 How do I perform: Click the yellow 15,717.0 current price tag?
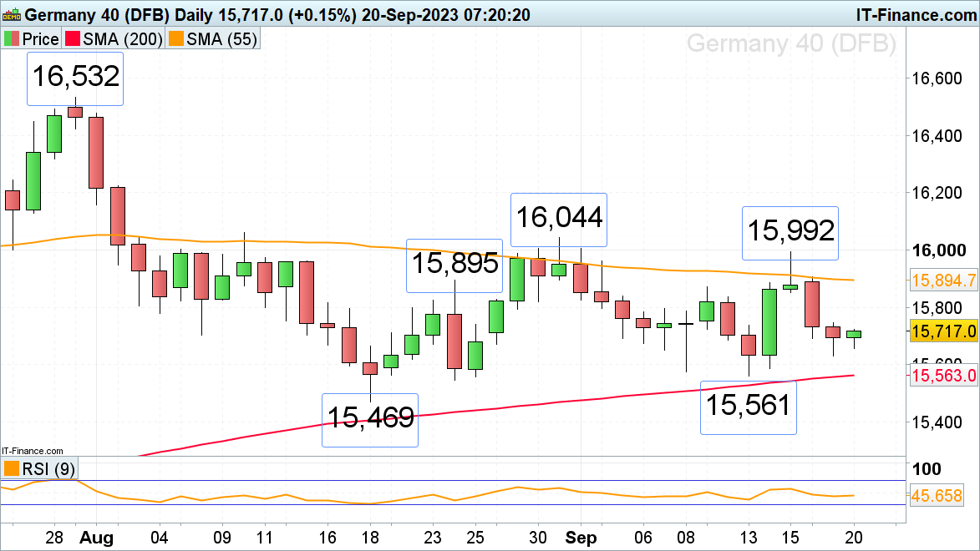coord(943,331)
